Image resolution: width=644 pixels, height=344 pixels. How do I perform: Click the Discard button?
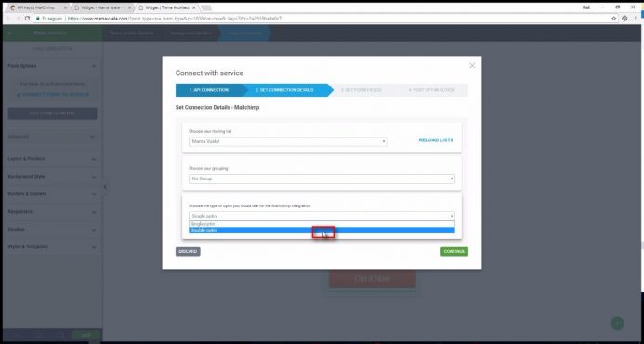[188, 251]
